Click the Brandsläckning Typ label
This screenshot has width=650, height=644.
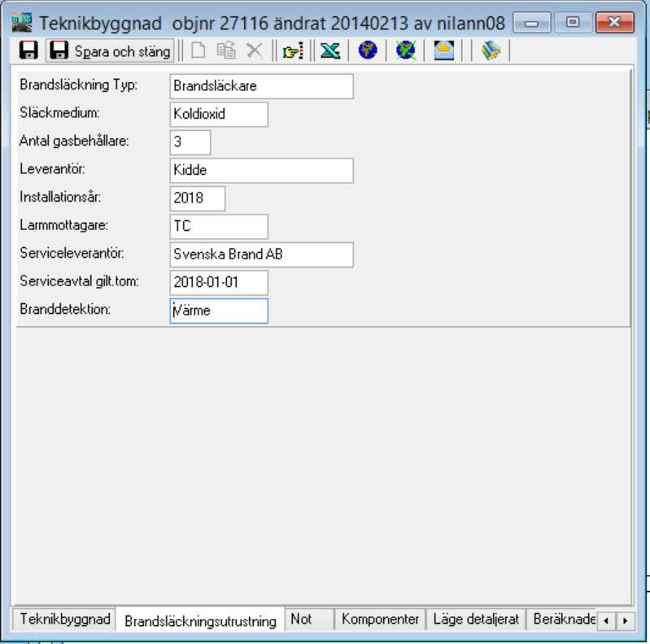78,85
